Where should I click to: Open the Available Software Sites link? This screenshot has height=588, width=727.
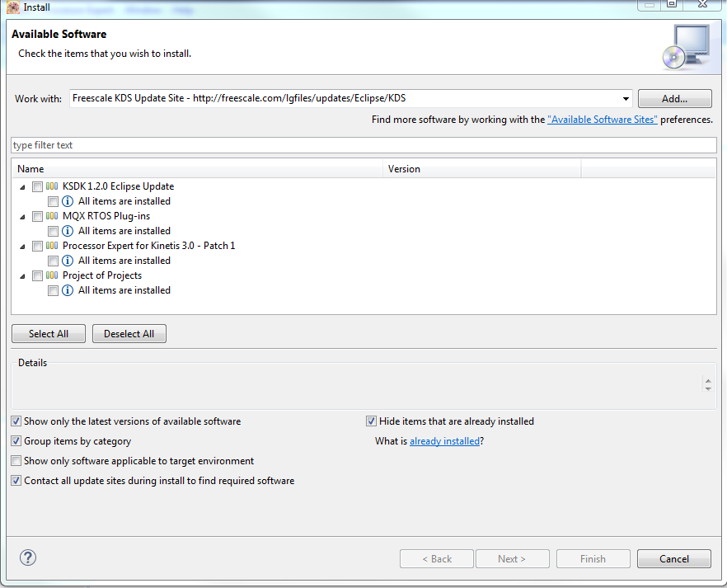[603, 120]
